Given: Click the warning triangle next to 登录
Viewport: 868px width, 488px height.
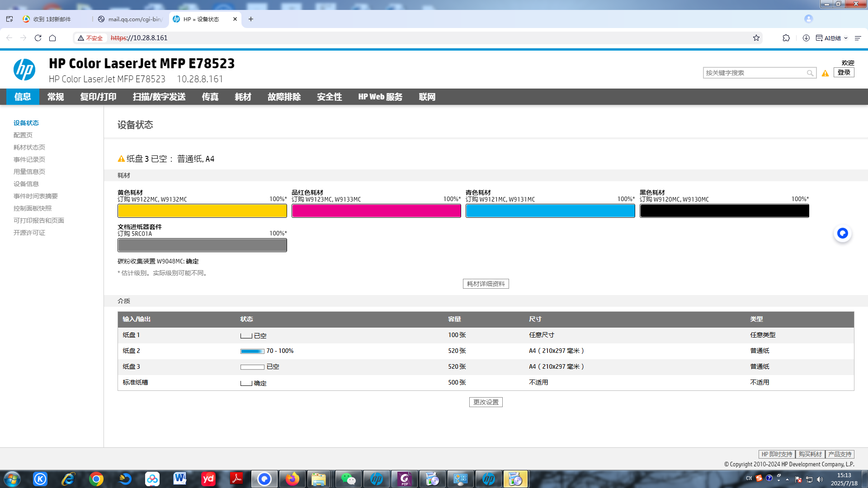Looking at the screenshot, I should 825,73.
